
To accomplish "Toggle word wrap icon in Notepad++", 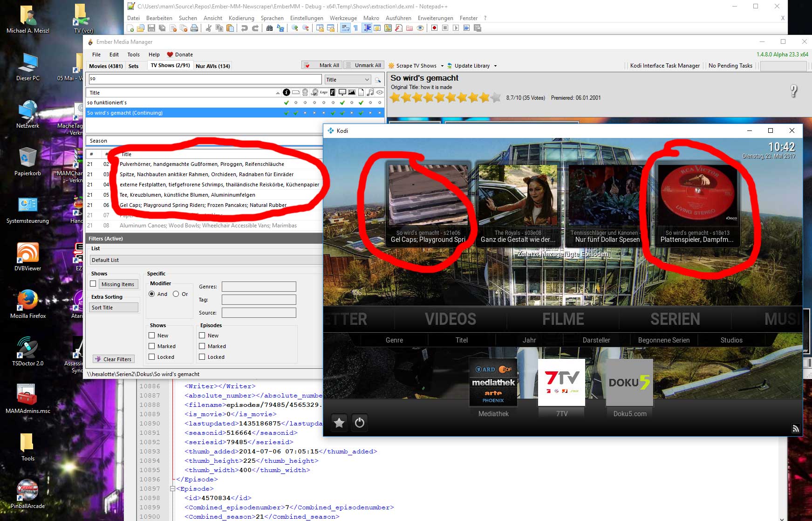I will 345,28.
